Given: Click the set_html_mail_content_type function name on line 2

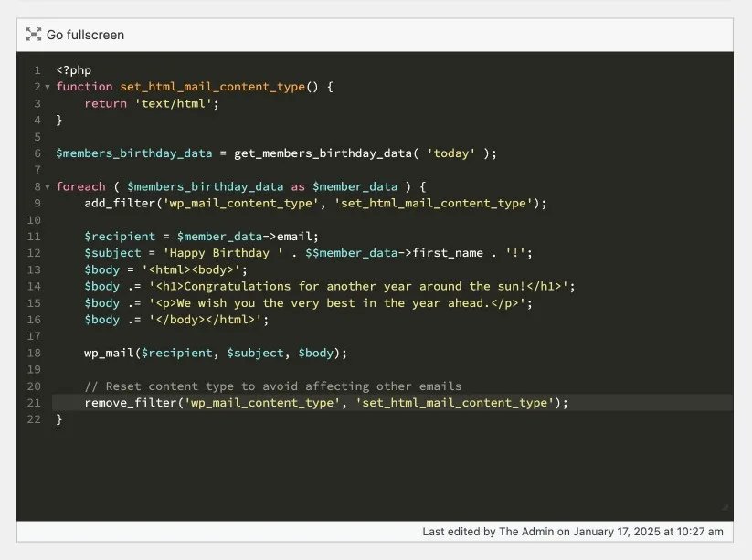Looking at the screenshot, I should tap(213, 87).
